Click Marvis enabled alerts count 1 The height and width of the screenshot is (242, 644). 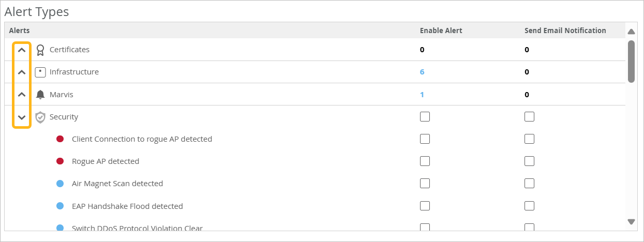[422, 95]
